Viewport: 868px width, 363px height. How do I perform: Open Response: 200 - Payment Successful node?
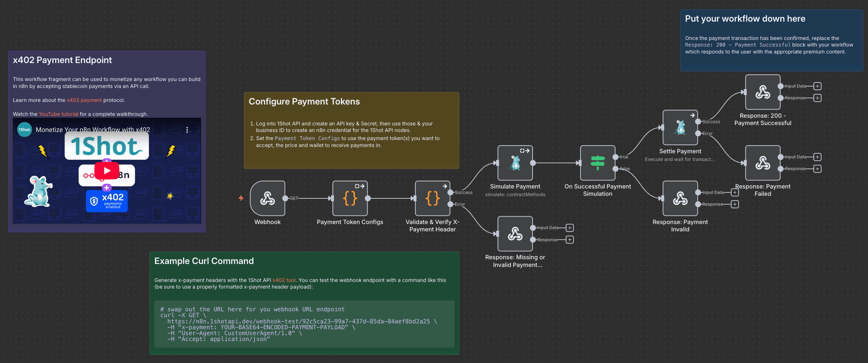pos(763,92)
